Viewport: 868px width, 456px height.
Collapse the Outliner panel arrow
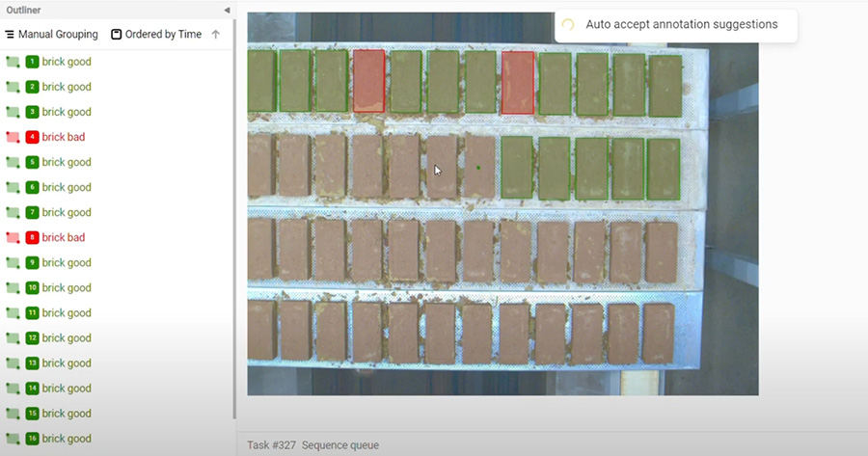227,10
